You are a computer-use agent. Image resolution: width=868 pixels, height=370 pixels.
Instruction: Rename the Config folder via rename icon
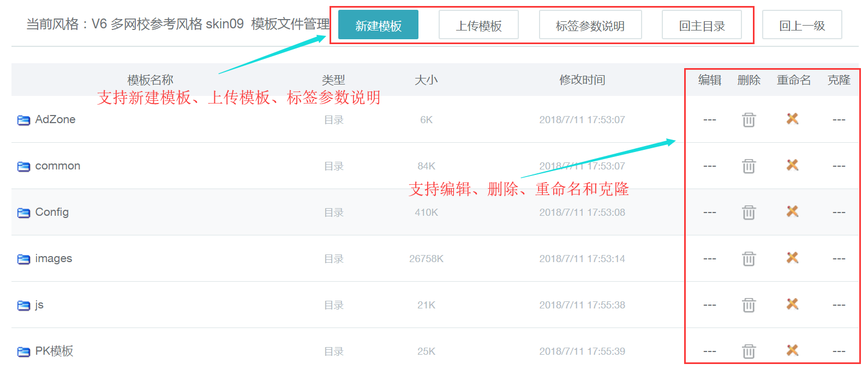(x=793, y=211)
